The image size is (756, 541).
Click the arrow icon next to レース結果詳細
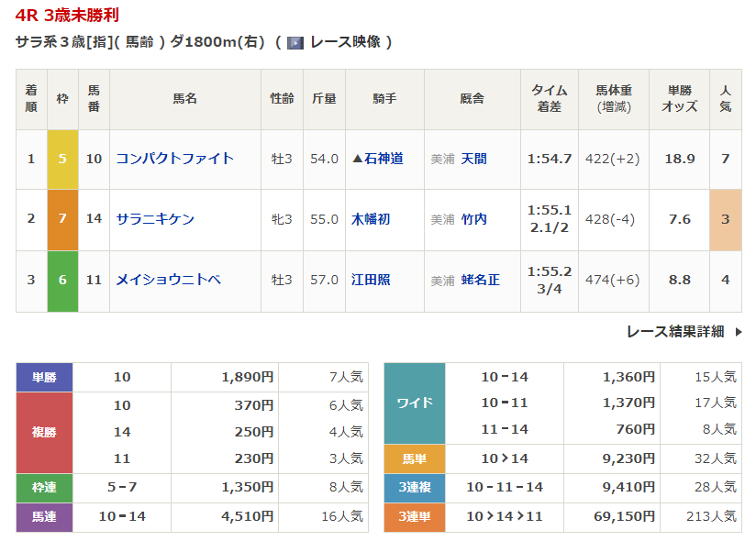(x=739, y=332)
